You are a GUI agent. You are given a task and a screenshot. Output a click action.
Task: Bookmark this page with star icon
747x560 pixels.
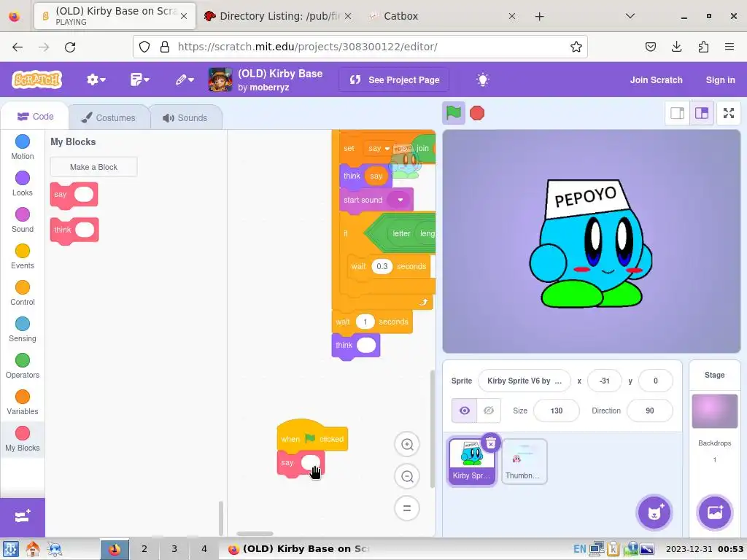pos(576,47)
